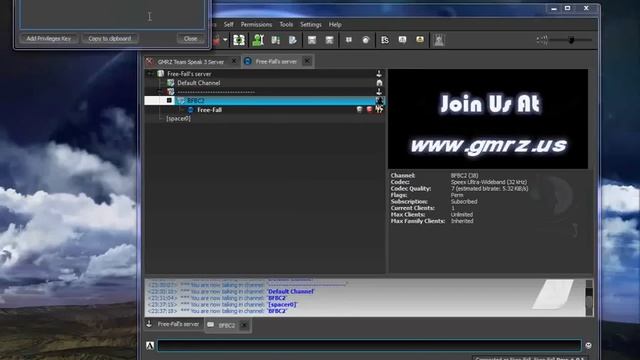Click the red badge icon on Free-Fall row

[369, 109]
